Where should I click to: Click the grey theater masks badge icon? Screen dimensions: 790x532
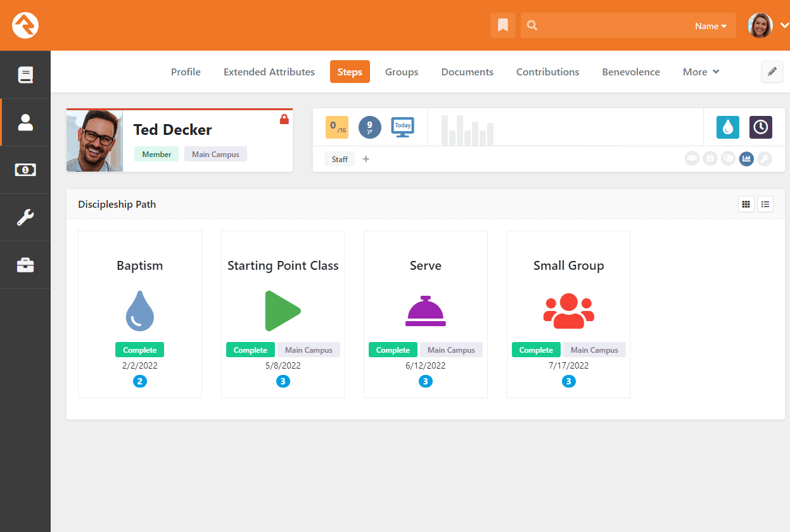pos(729,159)
